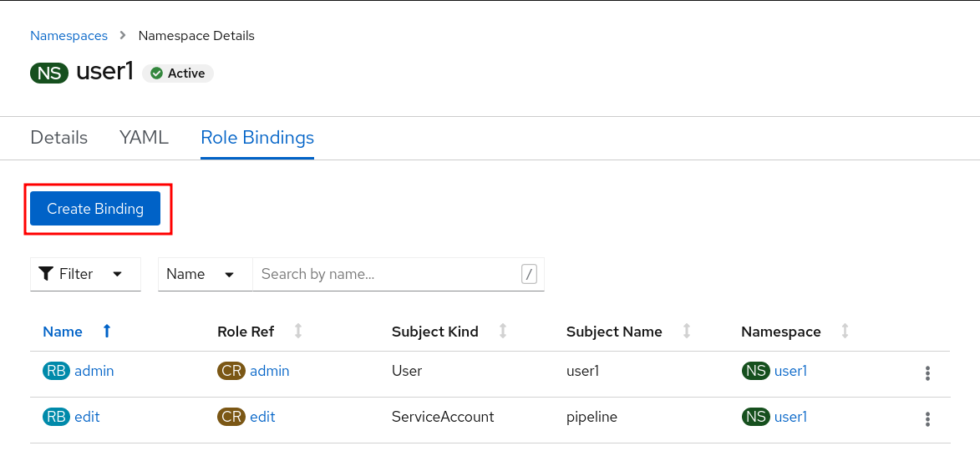Open the admin role binding link
The image size is (980, 451).
coord(94,371)
